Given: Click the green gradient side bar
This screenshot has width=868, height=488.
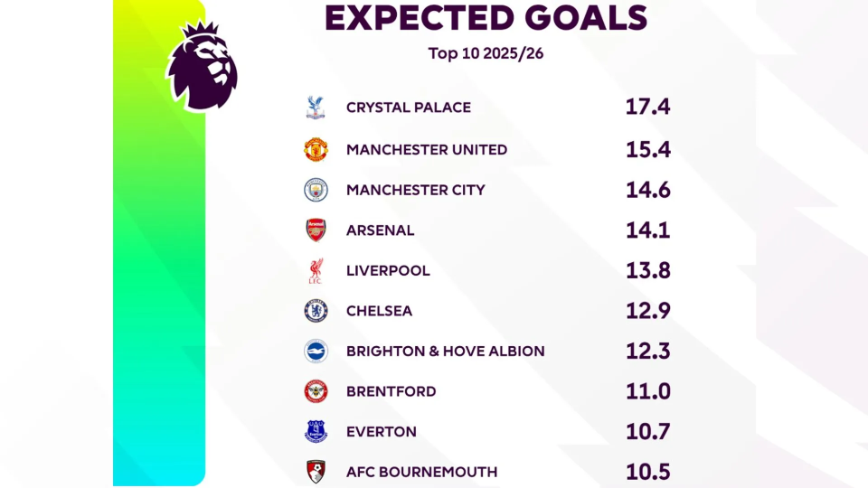Looking at the screenshot, I should (158, 271).
